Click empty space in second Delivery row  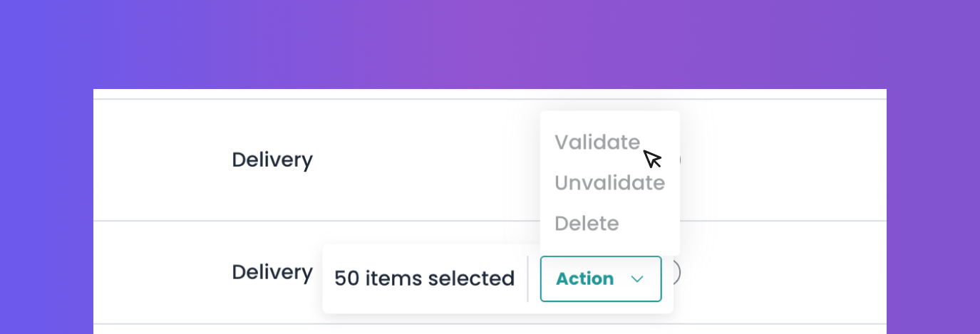click(784, 272)
